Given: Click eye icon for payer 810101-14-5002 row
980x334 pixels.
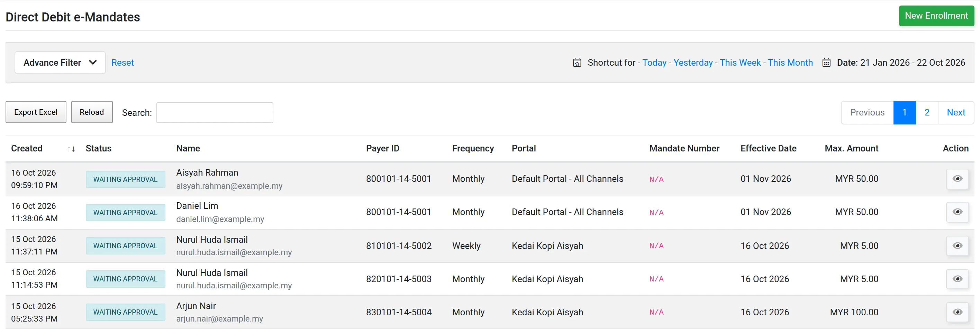Looking at the screenshot, I should (957, 245).
